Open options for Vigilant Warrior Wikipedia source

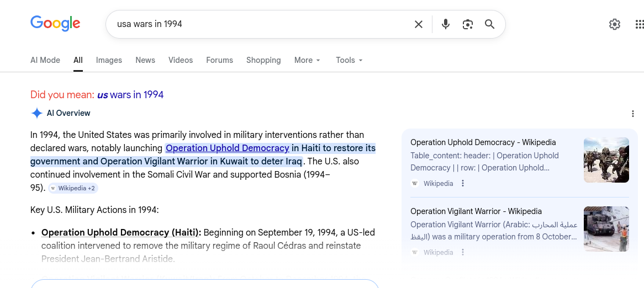[463, 253]
